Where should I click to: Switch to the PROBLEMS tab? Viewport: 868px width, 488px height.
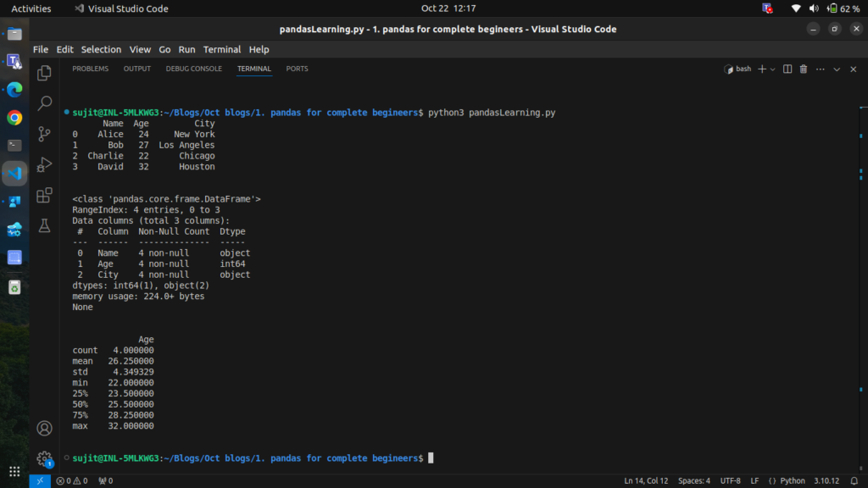90,69
